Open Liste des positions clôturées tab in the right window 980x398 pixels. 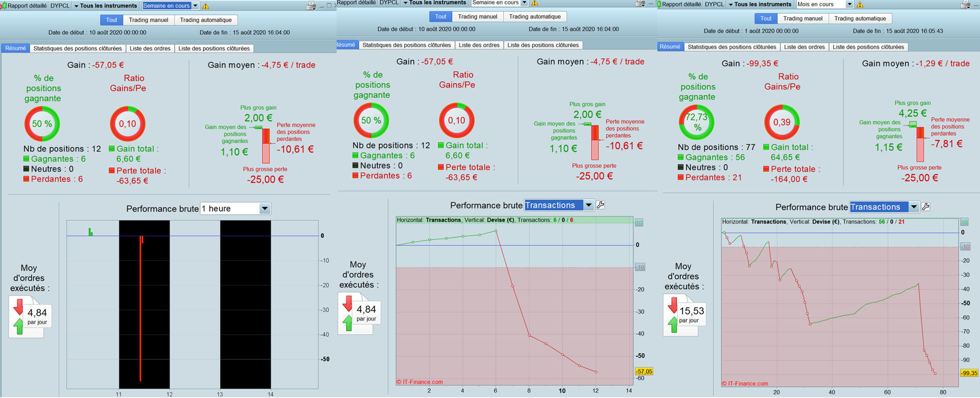click(868, 47)
